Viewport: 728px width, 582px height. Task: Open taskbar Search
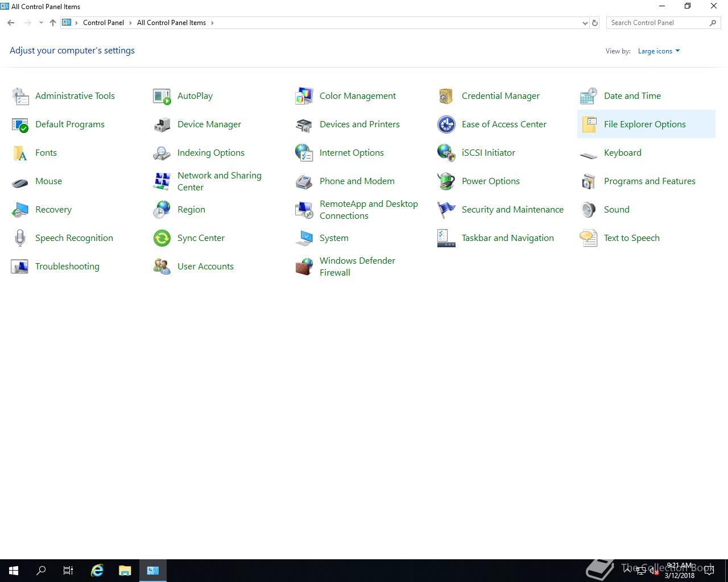point(41,571)
